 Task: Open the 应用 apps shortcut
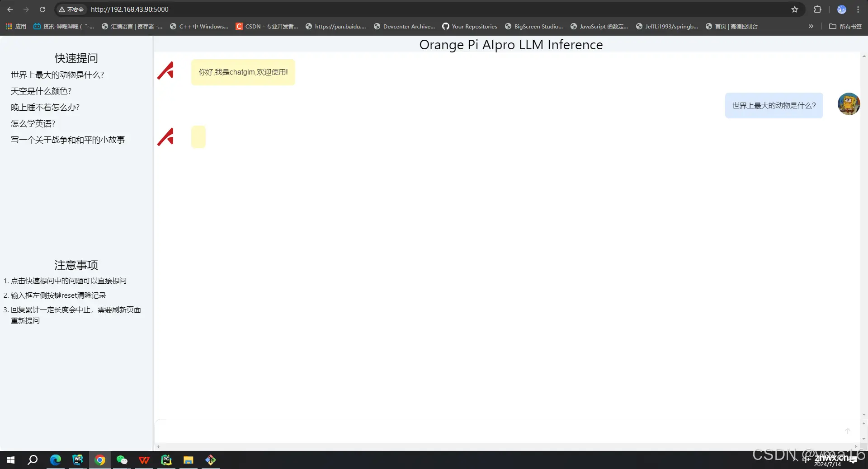16,26
